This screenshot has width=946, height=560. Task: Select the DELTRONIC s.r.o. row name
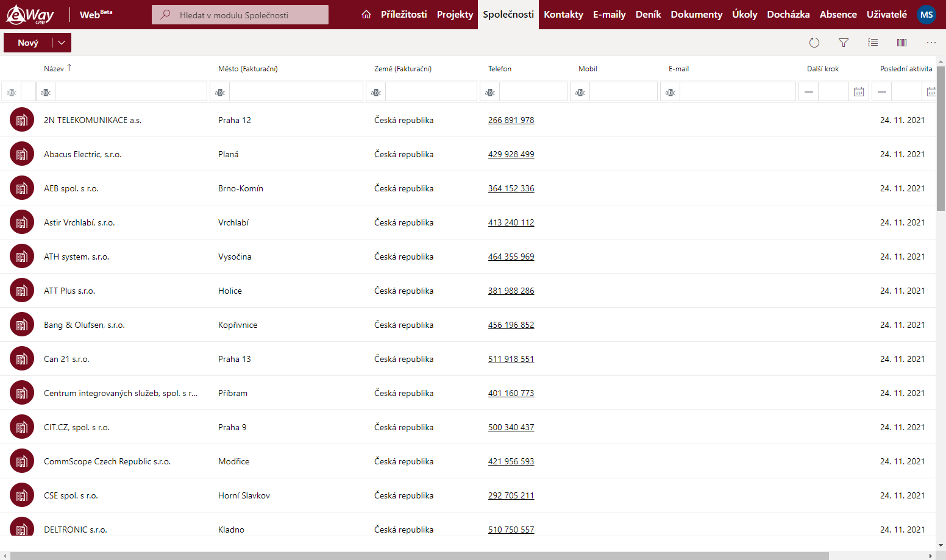click(76, 530)
